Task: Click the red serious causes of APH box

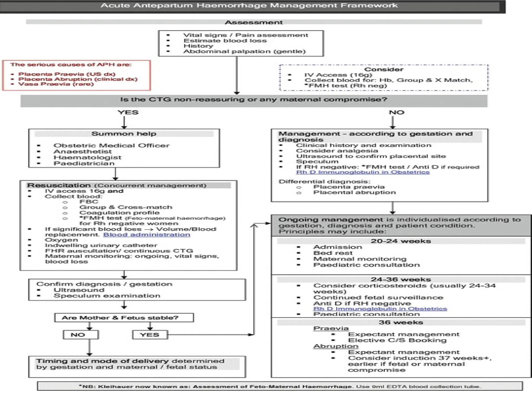Action: pyautogui.click(x=76, y=75)
